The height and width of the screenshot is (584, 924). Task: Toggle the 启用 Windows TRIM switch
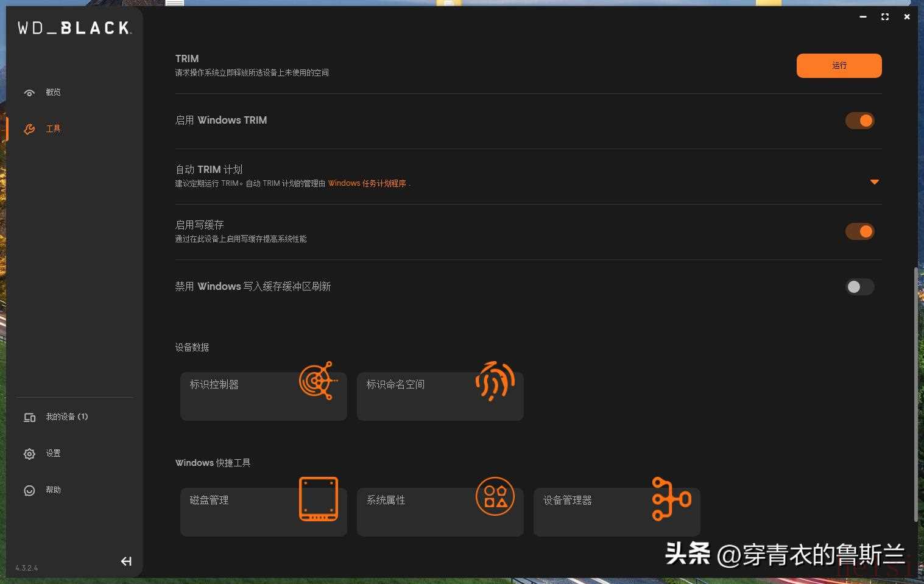(859, 121)
